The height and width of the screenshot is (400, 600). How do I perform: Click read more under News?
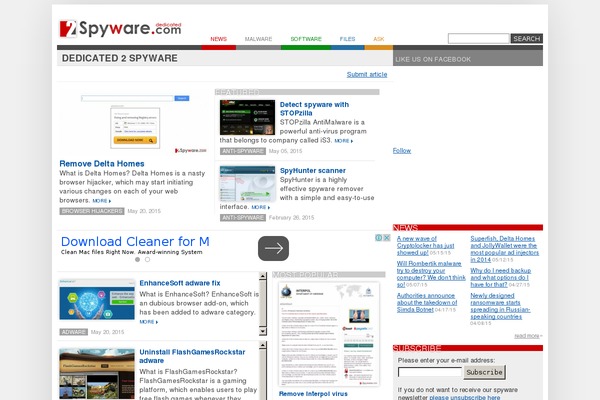pos(528,336)
